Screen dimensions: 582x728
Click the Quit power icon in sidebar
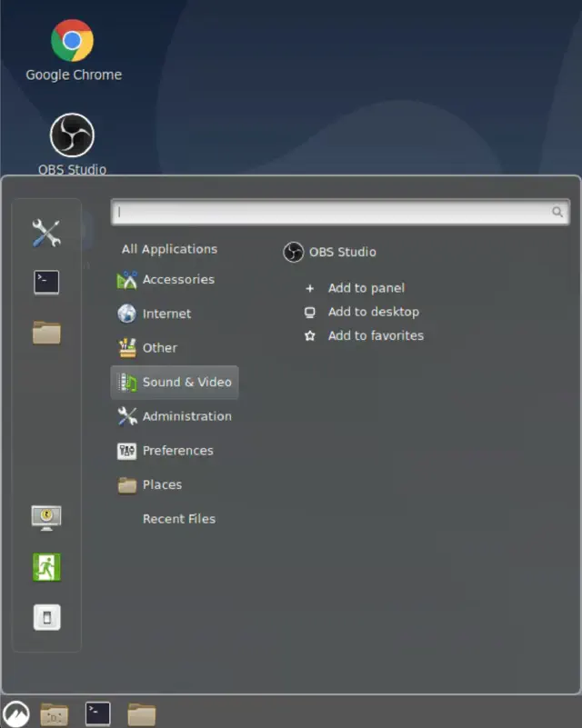46,618
